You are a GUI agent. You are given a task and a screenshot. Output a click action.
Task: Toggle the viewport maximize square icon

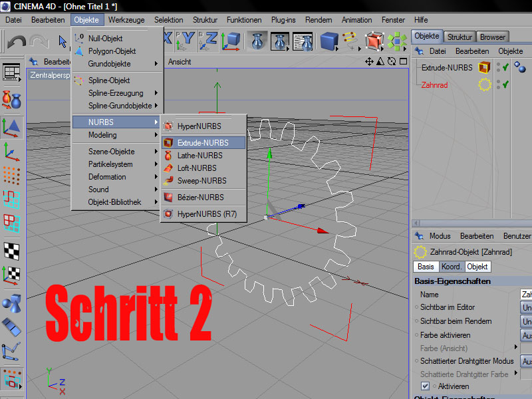[x=404, y=61]
